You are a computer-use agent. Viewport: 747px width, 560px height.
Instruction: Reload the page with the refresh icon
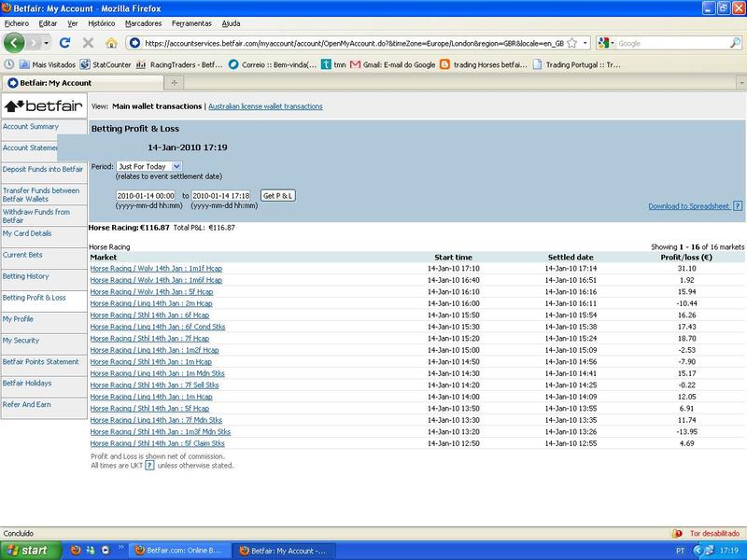(64, 43)
